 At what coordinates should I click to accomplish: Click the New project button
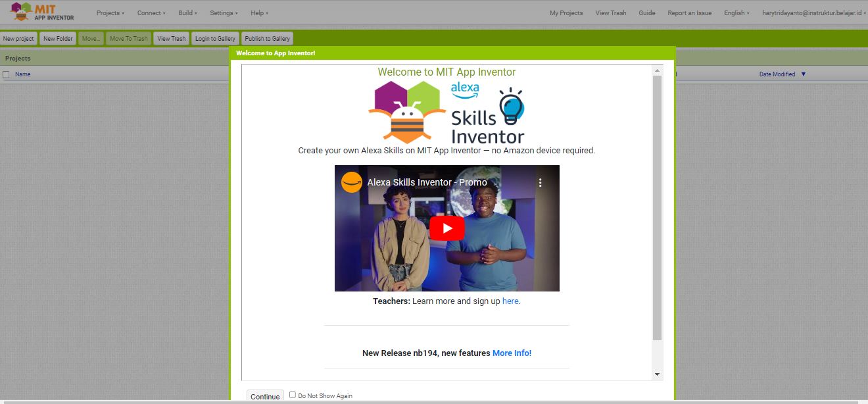[x=18, y=38]
